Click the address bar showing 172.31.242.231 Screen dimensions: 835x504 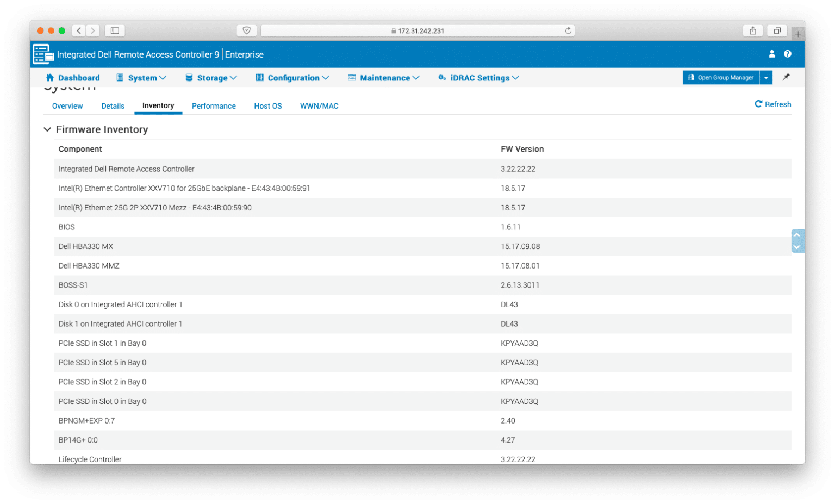[417, 30]
